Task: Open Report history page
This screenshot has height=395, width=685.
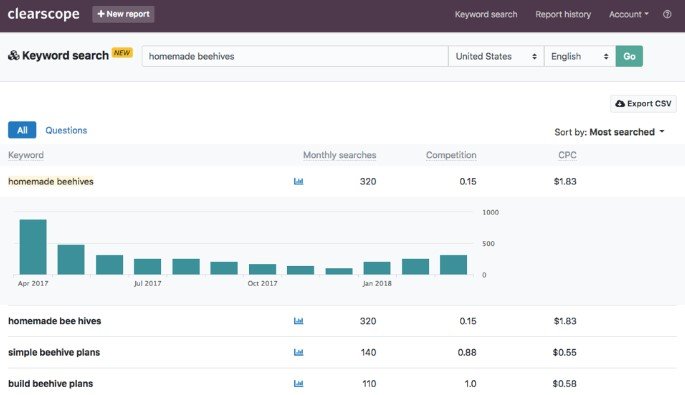Action: [x=563, y=14]
